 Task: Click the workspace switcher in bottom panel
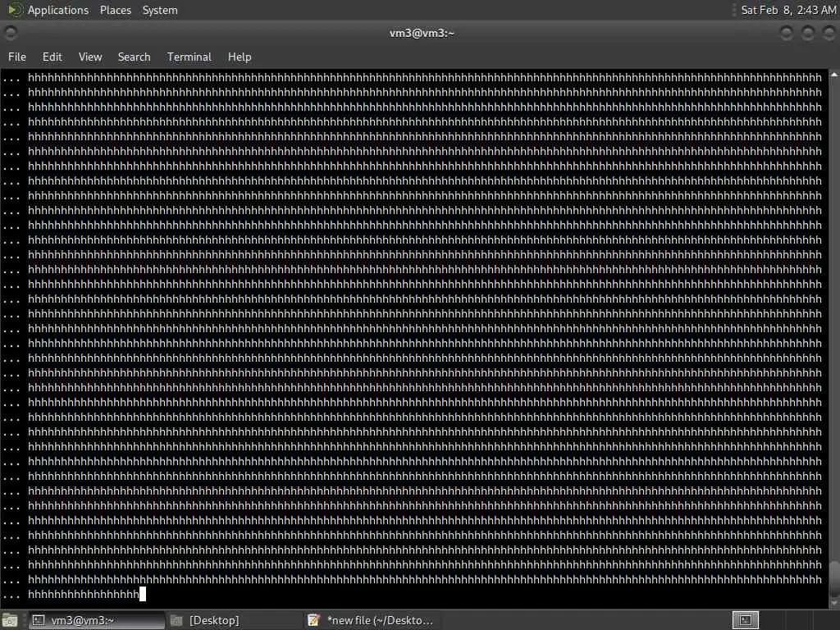746,620
